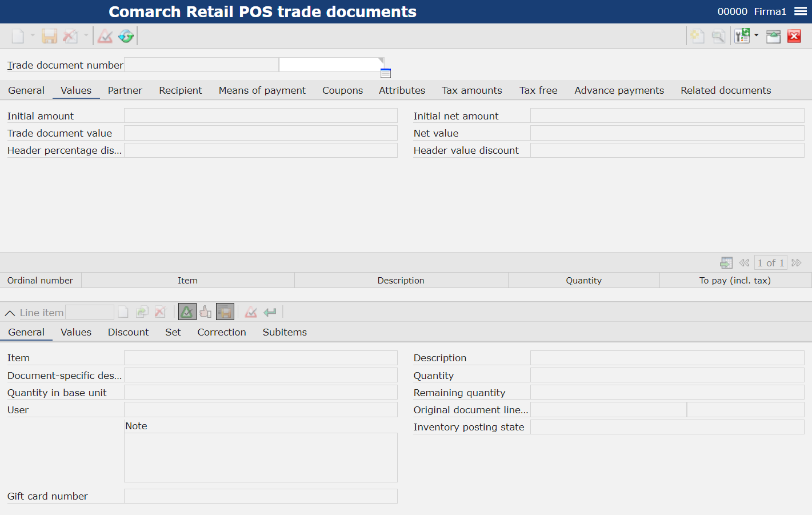Switch to Means of payment tab

[x=262, y=90]
